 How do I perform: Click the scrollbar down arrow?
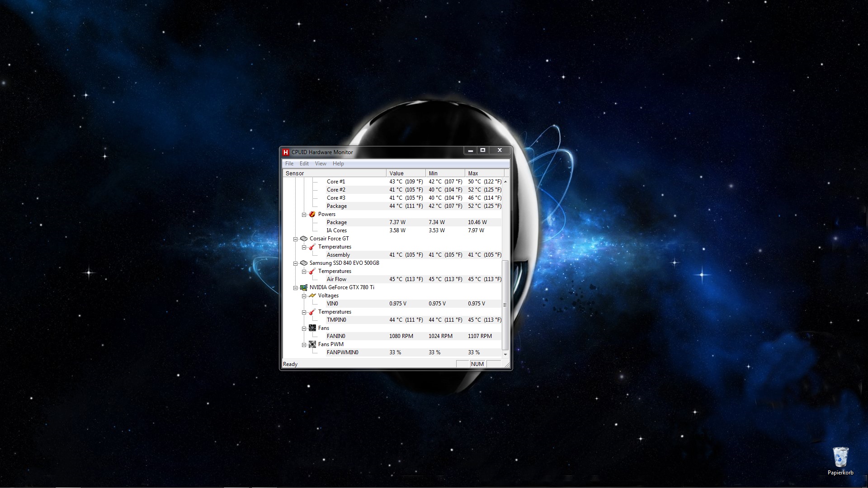click(505, 354)
